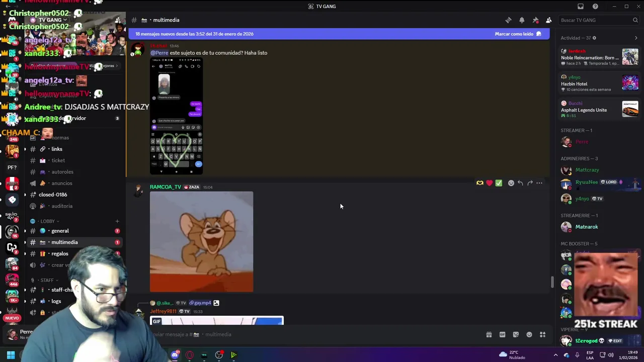The image size is (644, 362).
Task: Show hidden system tray icons
Action: [x=555, y=355]
